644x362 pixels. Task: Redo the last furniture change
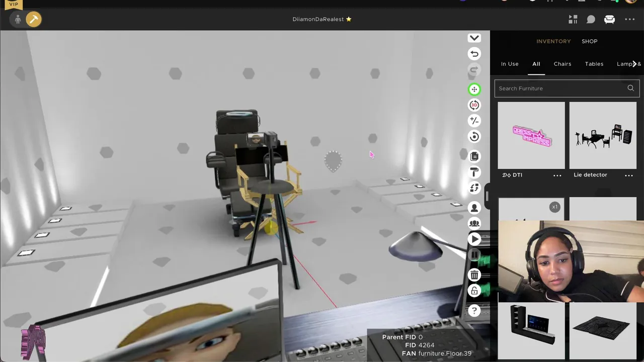pyautogui.click(x=474, y=69)
